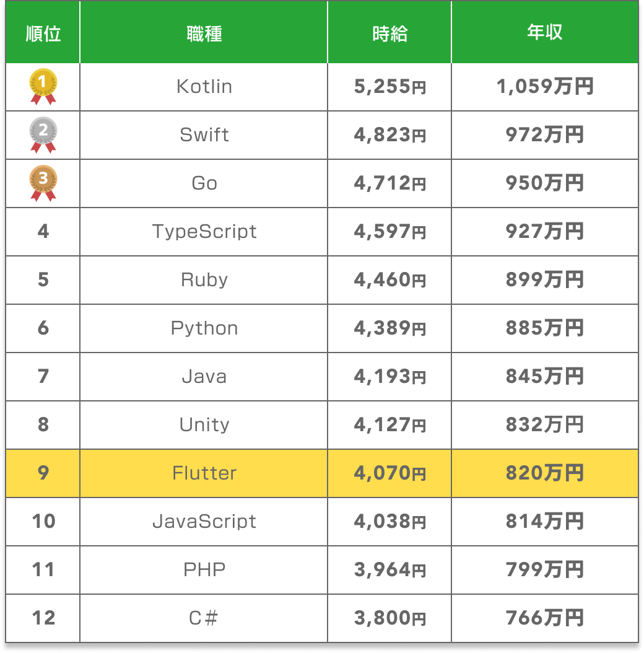Click the C# language cell
The height and width of the screenshot is (653, 644).
point(204,618)
